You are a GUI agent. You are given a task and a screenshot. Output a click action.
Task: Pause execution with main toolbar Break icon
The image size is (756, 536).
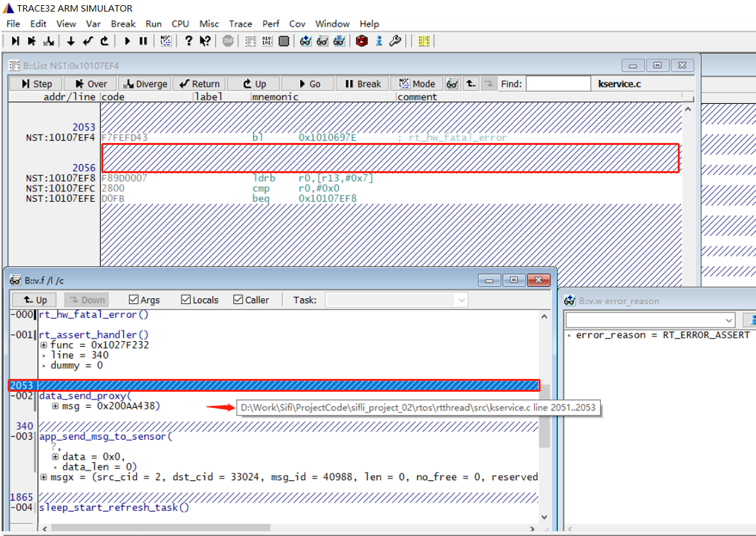143,41
